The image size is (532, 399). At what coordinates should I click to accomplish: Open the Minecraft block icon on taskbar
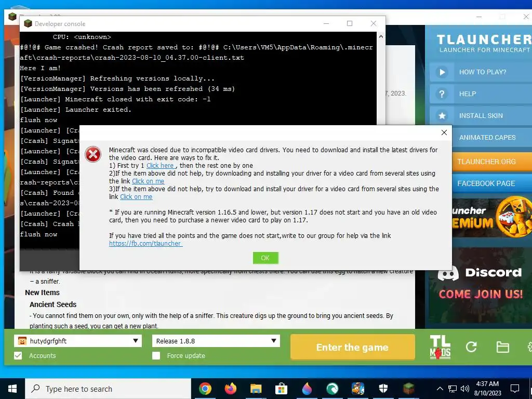coord(408,389)
